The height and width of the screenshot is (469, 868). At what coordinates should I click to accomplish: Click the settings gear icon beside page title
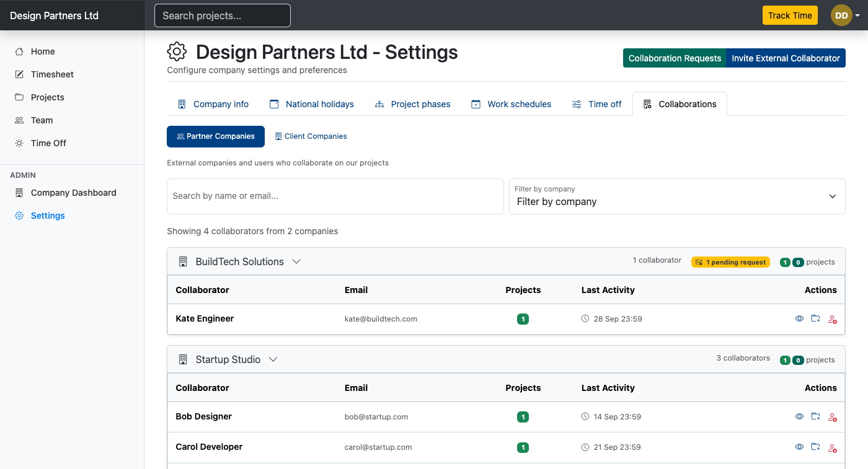(177, 52)
